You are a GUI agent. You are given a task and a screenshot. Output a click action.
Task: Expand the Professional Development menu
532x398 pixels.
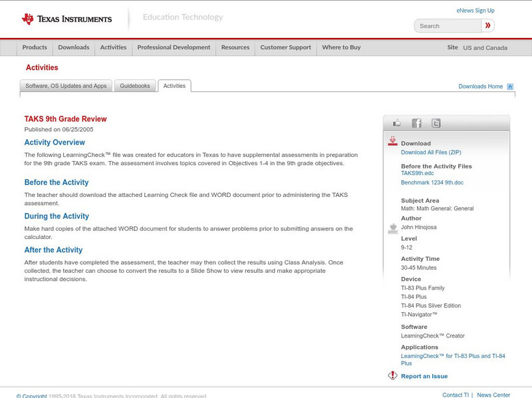pos(174,48)
